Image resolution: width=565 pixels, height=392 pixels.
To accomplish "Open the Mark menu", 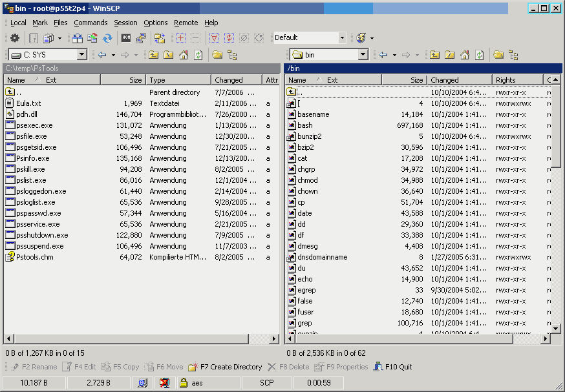I will pyautogui.click(x=40, y=23).
